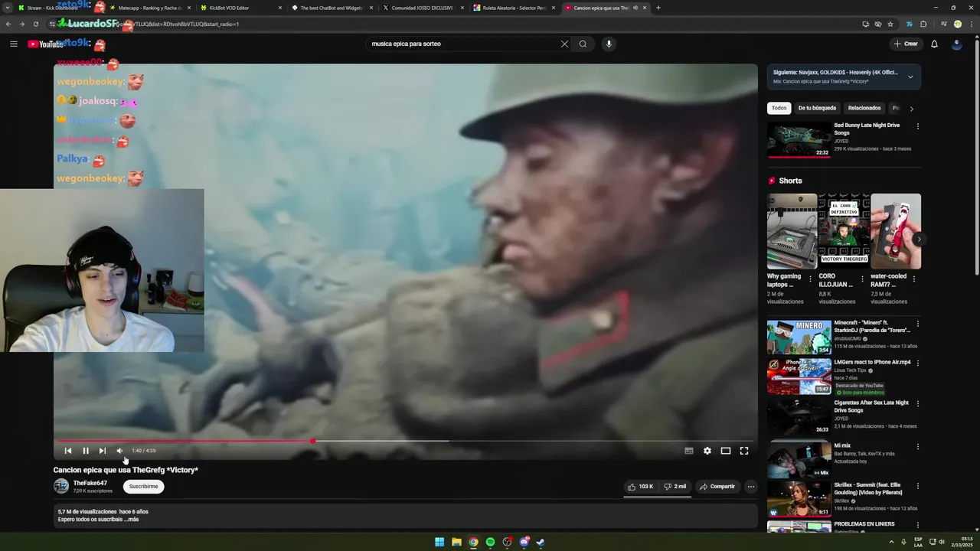The width and height of the screenshot is (980, 551).
Task: Go to the YouTube home logo
Action: 45,44
